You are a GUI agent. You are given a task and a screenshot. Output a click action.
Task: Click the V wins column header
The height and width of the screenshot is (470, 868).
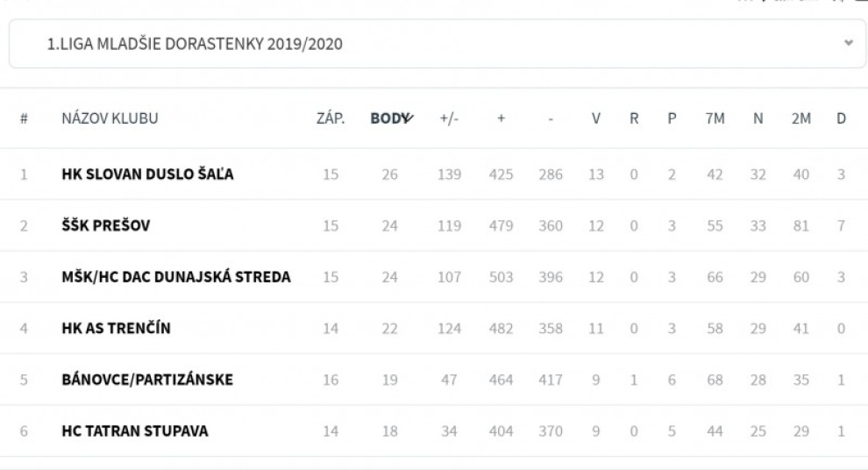tap(595, 119)
